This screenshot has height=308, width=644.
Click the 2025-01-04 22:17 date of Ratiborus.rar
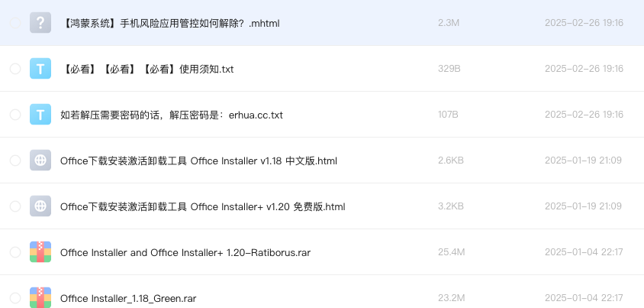click(x=584, y=252)
